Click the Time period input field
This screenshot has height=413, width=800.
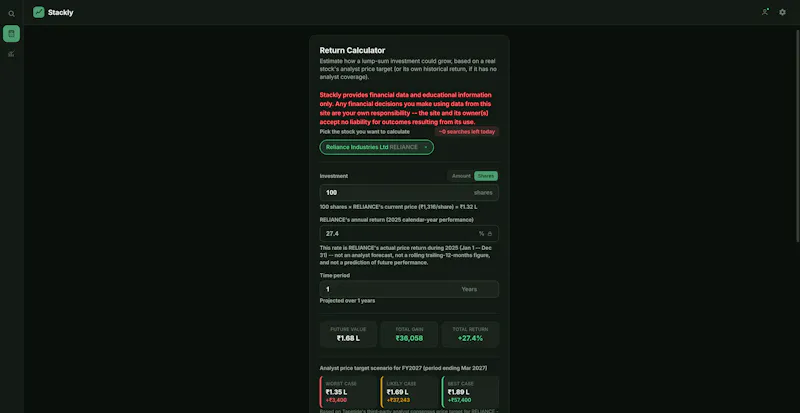[x=409, y=289]
